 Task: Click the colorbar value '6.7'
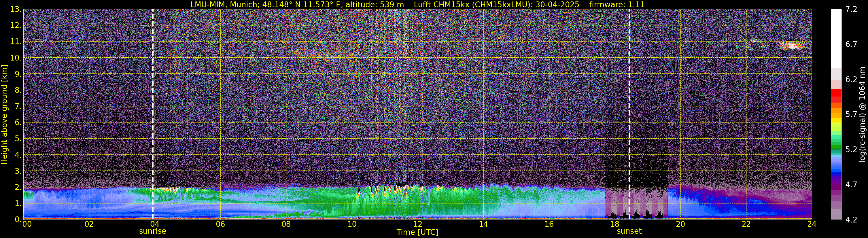point(851,44)
